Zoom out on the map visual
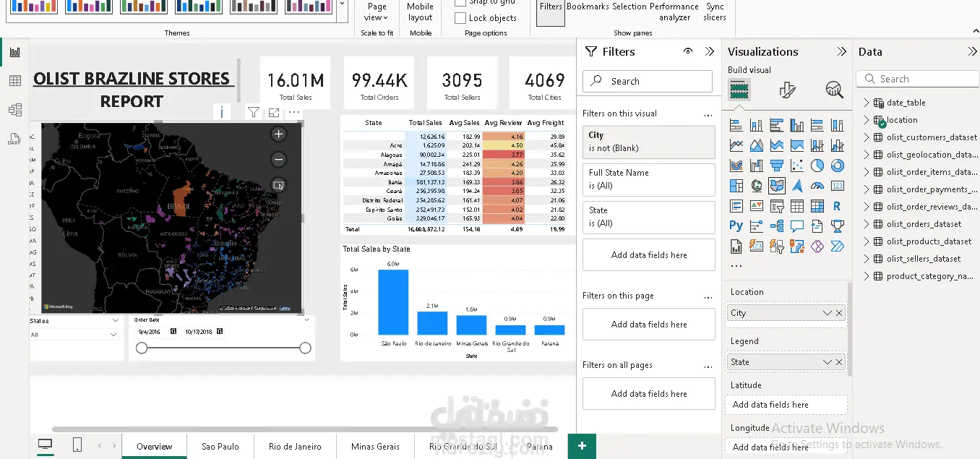 pos(278,160)
